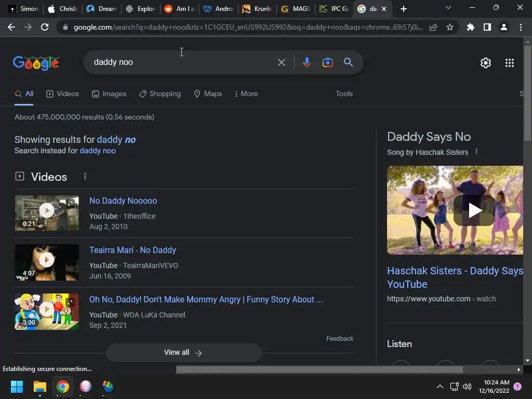Click the vertical scrollbar thumb

pos(527,93)
